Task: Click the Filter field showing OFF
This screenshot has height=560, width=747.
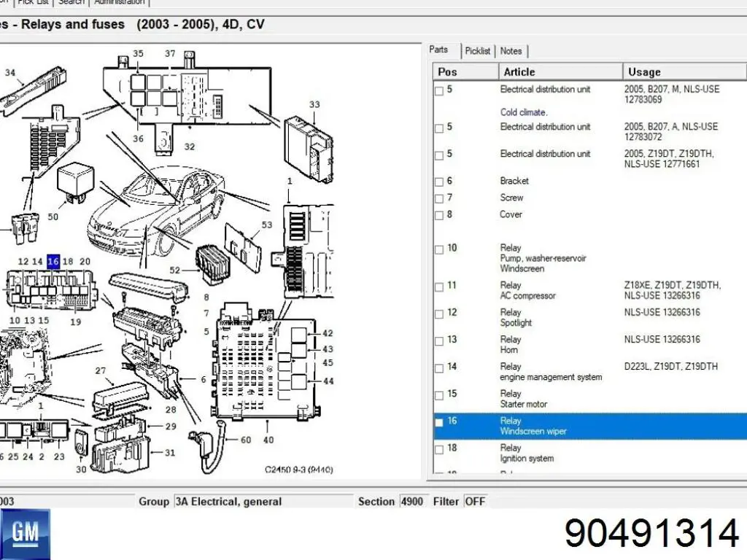Action: 476,502
